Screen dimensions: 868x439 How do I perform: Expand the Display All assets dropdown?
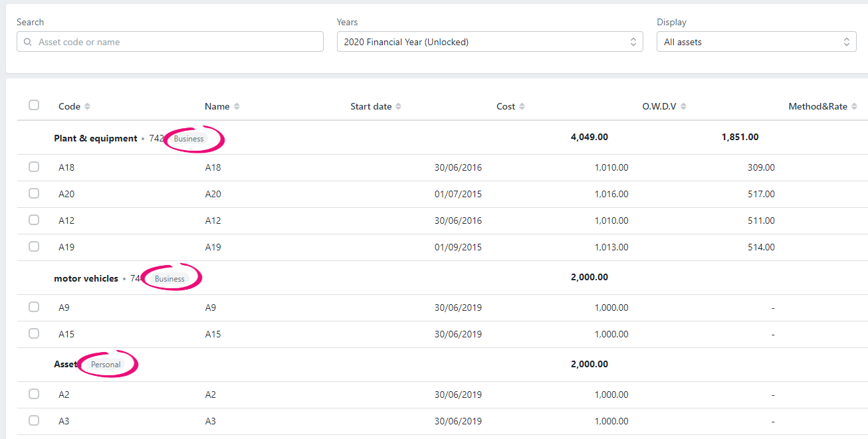[756, 42]
